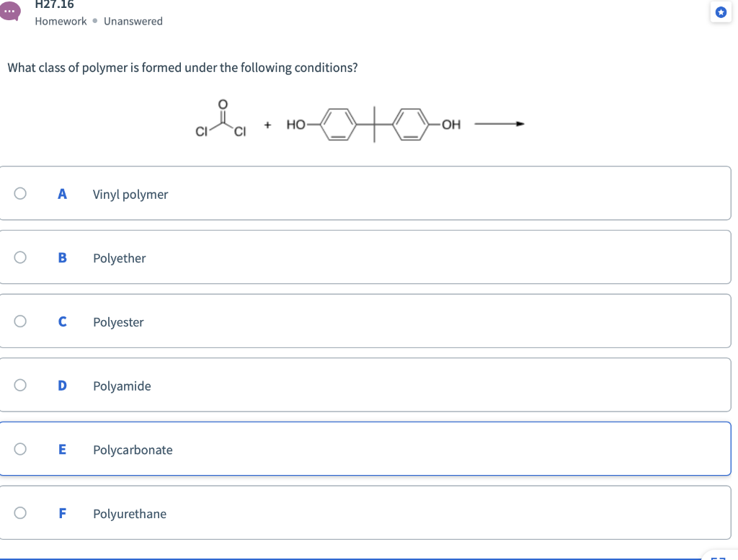738x560 pixels.
Task: Choose the Vinyl polymer answer option
Action: click(x=130, y=194)
